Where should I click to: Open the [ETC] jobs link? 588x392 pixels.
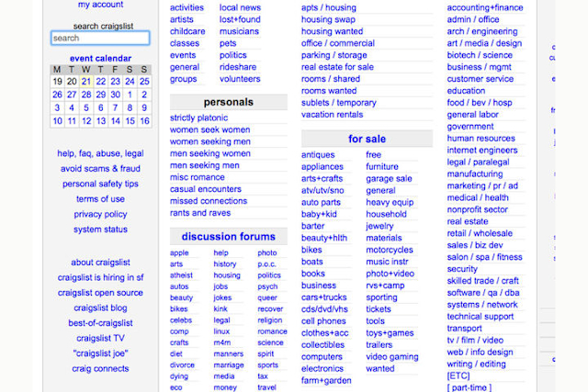click(458, 375)
